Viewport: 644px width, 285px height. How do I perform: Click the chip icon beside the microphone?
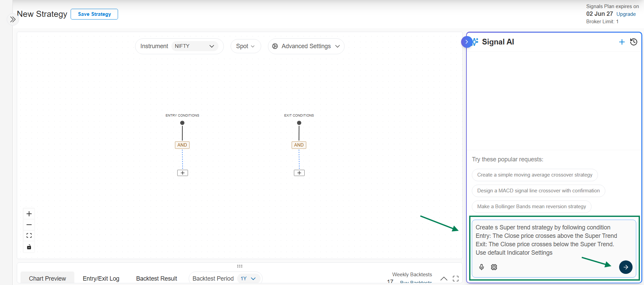494,267
